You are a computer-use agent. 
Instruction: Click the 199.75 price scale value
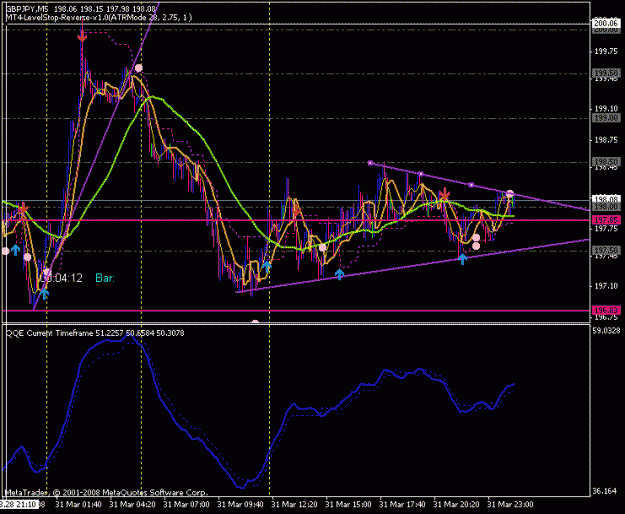[606, 51]
